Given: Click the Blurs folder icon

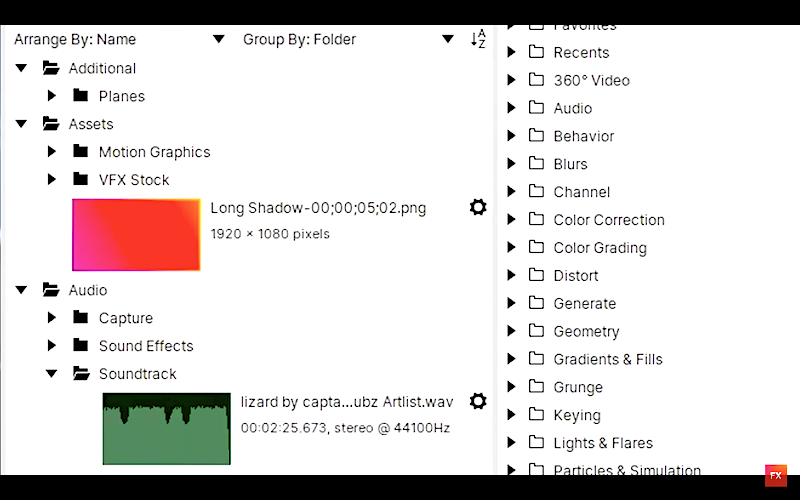Looking at the screenshot, I should click(536, 163).
